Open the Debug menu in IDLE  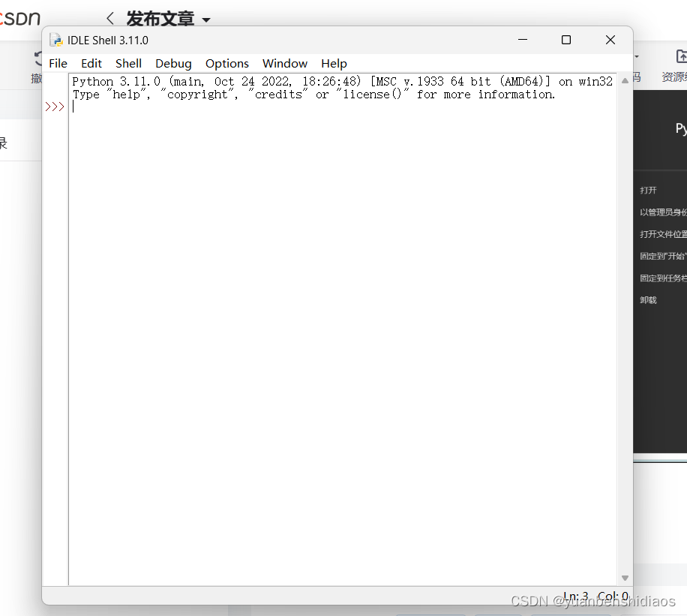click(x=173, y=63)
